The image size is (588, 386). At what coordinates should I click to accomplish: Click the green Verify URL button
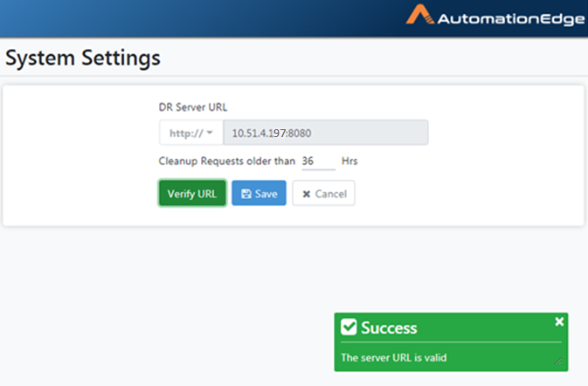tap(192, 193)
